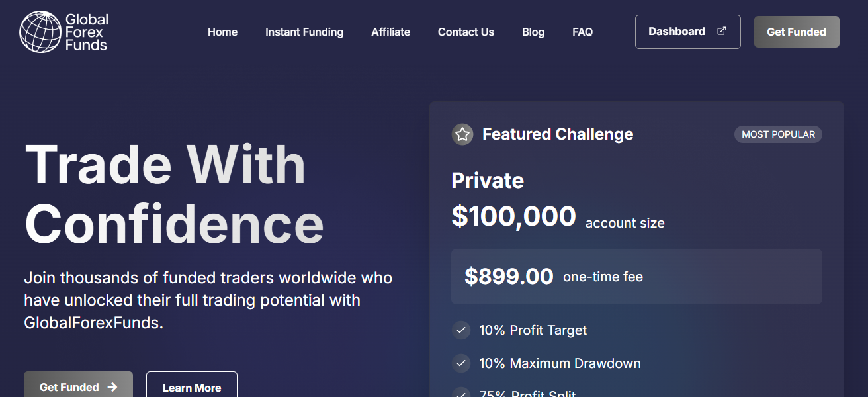Click the MOST POPULAR badge
868x397 pixels.
[778, 134]
